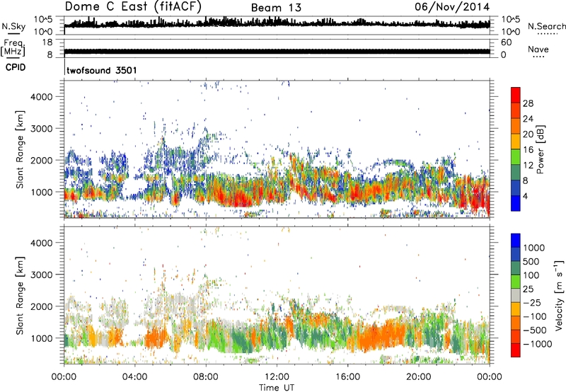Select the 'Beam 13' label
The width and height of the screenshot is (566, 392).
276,8
